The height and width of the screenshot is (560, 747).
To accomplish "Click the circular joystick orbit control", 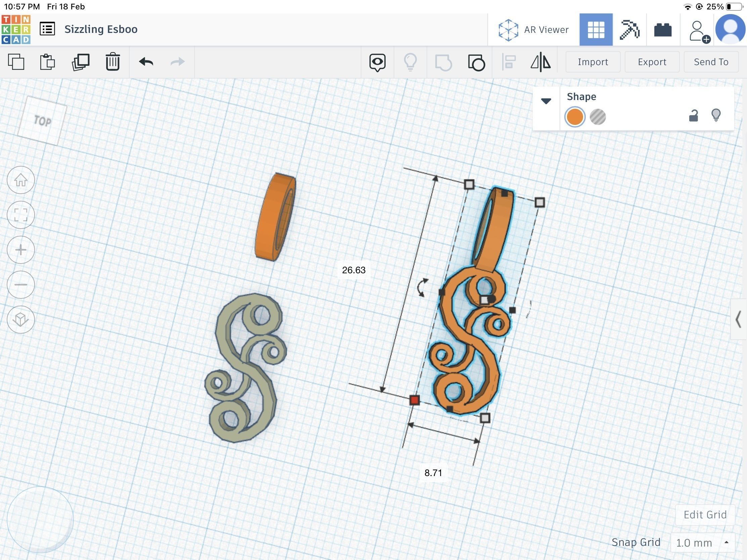I will 40,520.
